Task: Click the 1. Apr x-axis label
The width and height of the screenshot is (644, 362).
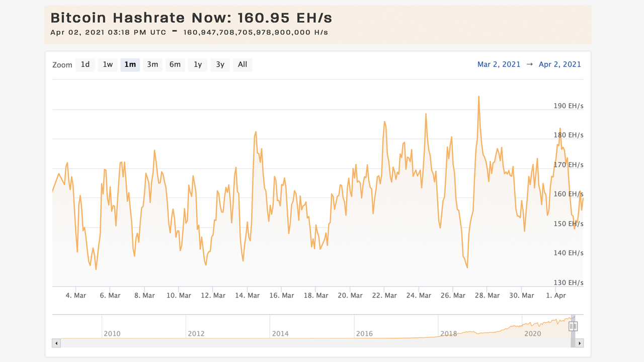Action: pyautogui.click(x=555, y=296)
